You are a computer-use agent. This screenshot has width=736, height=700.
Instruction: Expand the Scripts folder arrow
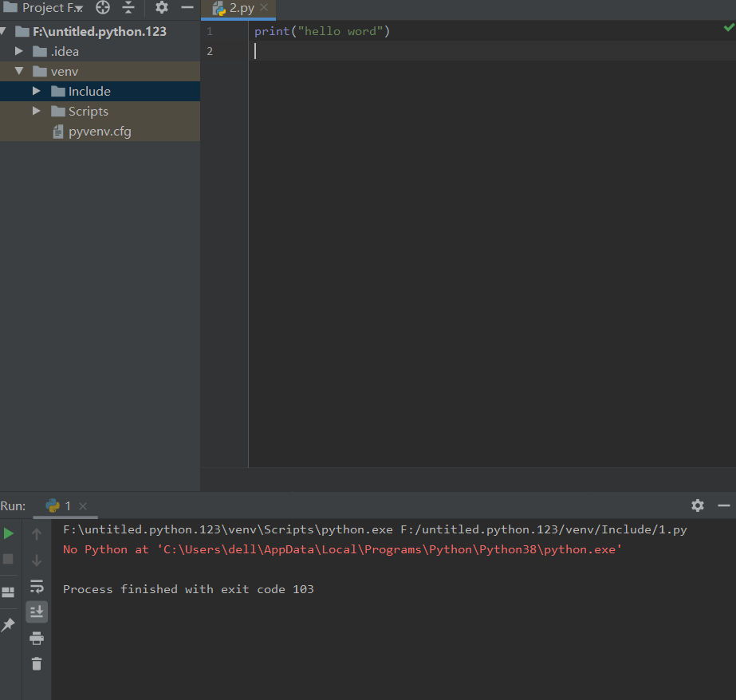pyautogui.click(x=37, y=111)
